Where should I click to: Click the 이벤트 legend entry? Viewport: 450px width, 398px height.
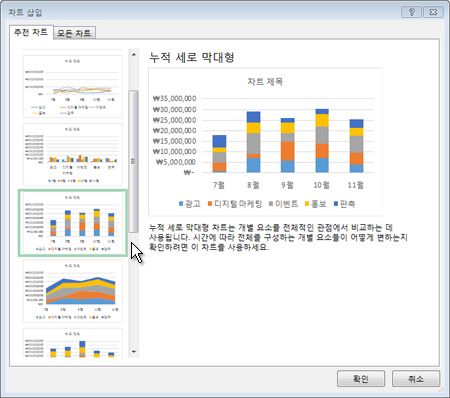coord(283,204)
